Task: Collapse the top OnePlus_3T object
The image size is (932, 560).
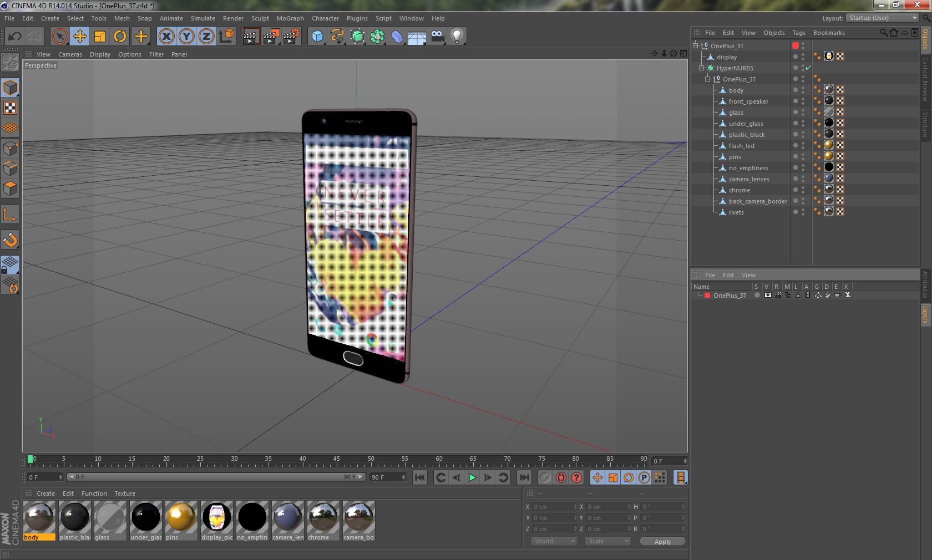Action: (x=695, y=45)
